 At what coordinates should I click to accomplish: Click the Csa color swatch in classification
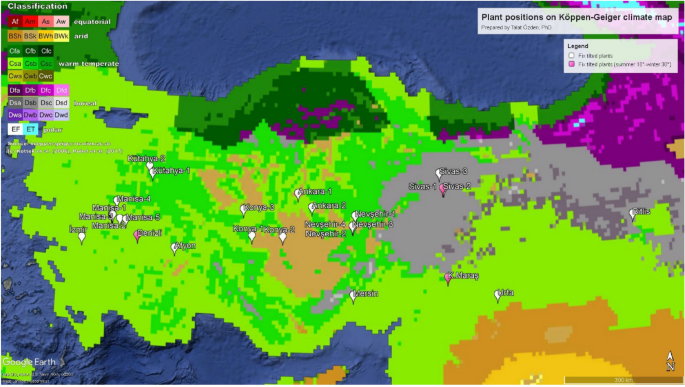pos(15,63)
